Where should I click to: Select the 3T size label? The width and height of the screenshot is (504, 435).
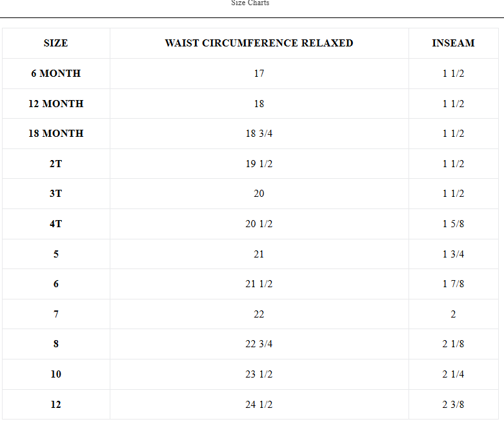(56, 194)
